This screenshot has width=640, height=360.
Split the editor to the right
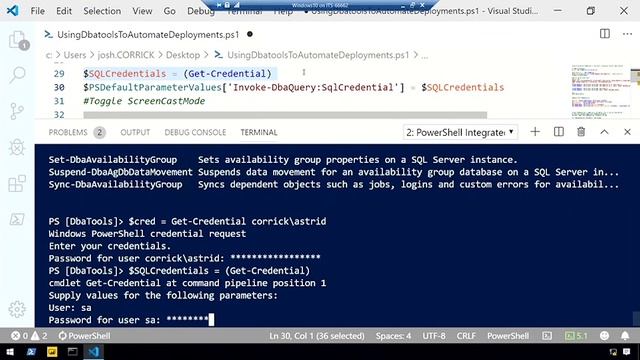pos(605,34)
